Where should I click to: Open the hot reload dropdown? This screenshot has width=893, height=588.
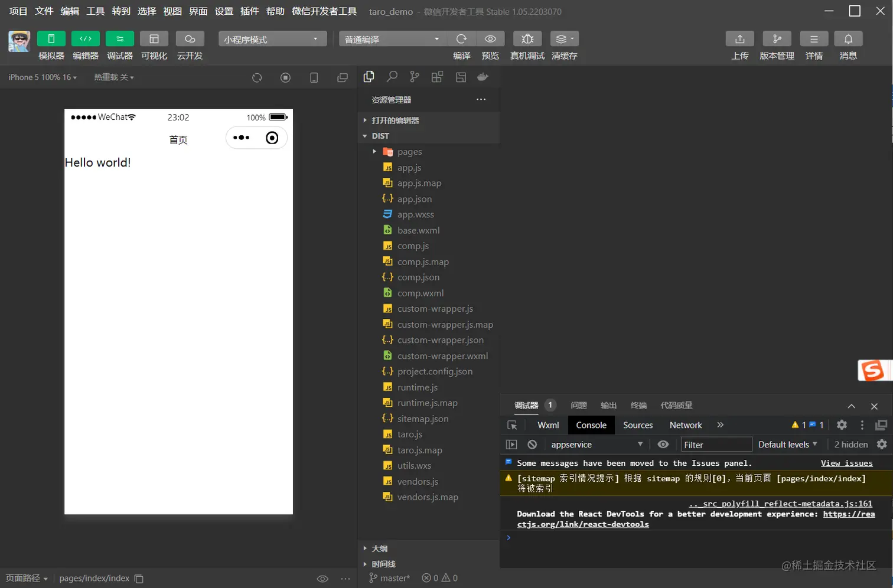click(x=114, y=77)
